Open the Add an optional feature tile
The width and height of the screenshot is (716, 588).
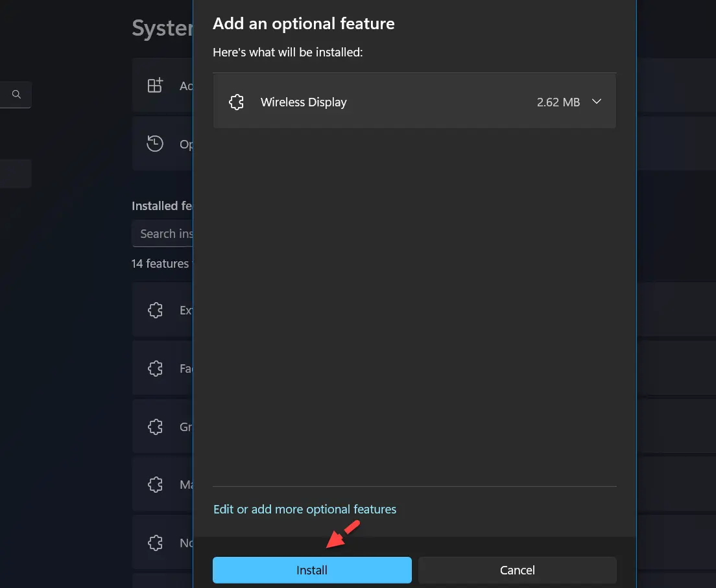pos(162,84)
